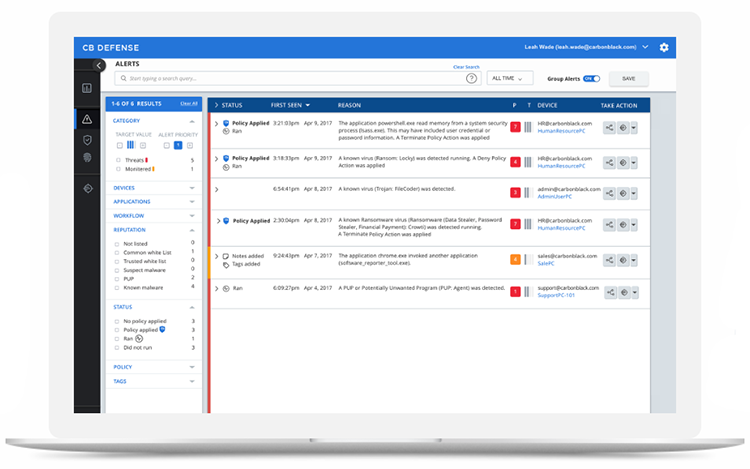Image resolution: width=750 pixels, height=469 pixels.
Task: Check Suspect malware checkbox
Action: 117,271
